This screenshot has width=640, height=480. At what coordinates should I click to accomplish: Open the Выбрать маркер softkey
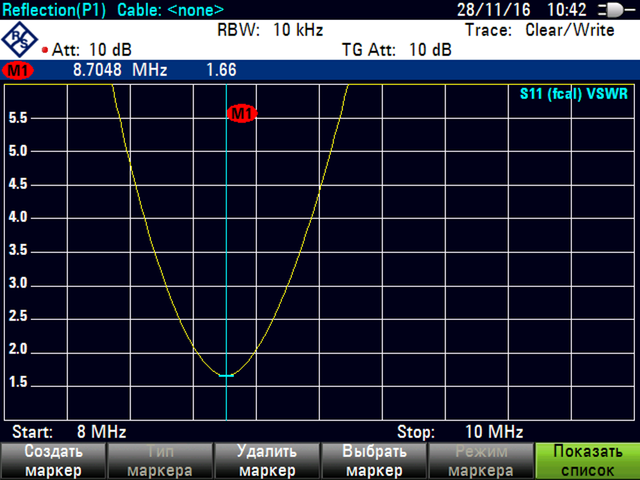tap(373, 461)
